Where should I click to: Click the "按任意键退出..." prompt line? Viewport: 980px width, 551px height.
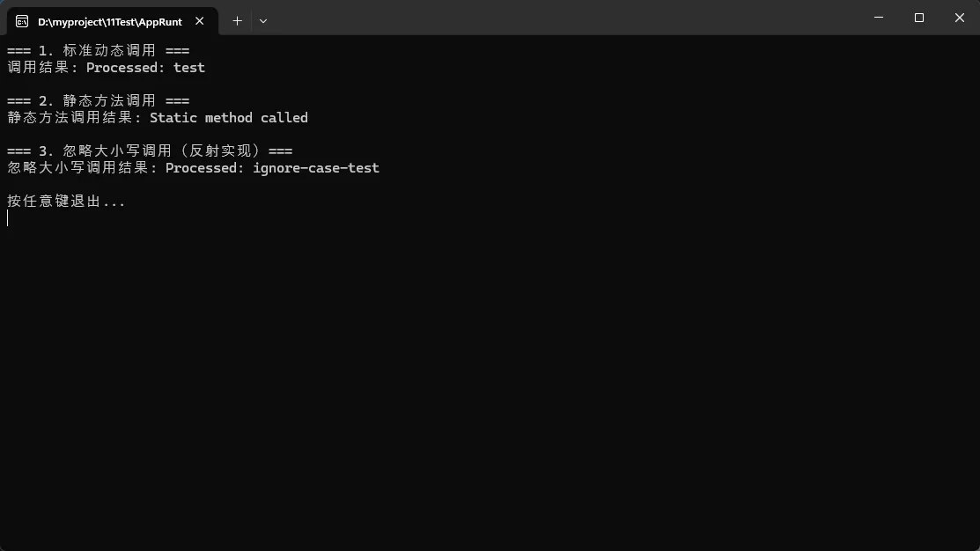click(66, 202)
